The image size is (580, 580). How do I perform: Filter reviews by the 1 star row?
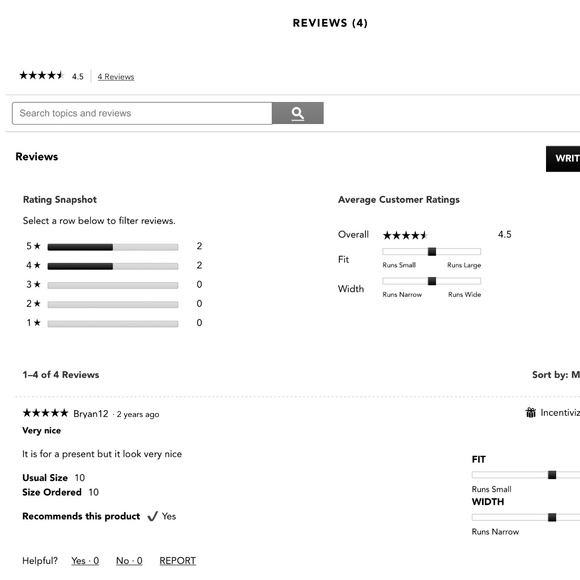(114, 323)
